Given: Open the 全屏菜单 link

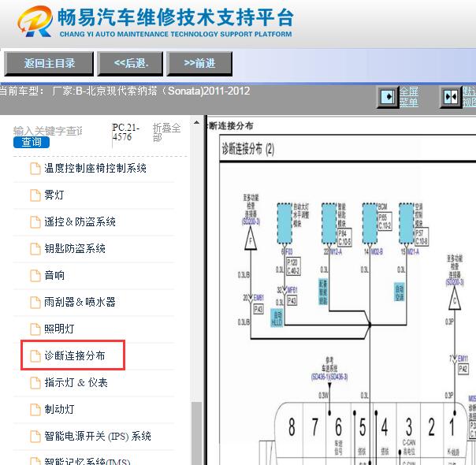Looking at the screenshot, I should click(408, 97).
